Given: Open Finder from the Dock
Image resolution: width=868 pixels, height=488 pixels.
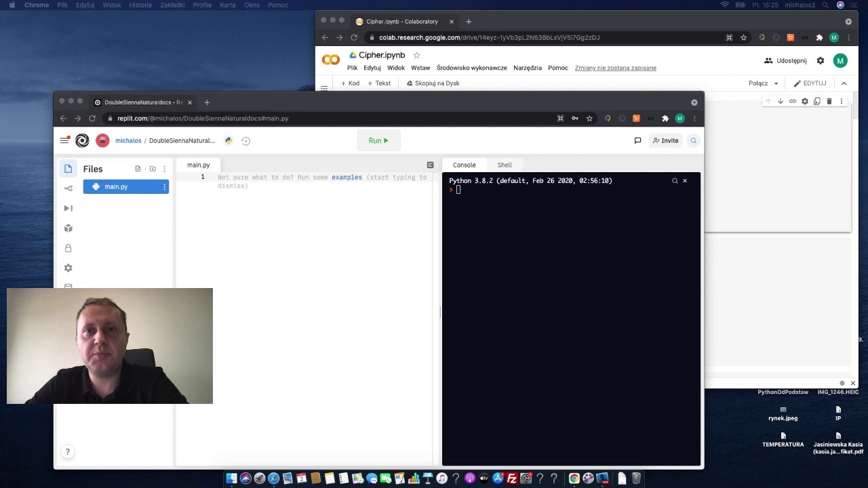Looking at the screenshot, I should tap(231, 479).
